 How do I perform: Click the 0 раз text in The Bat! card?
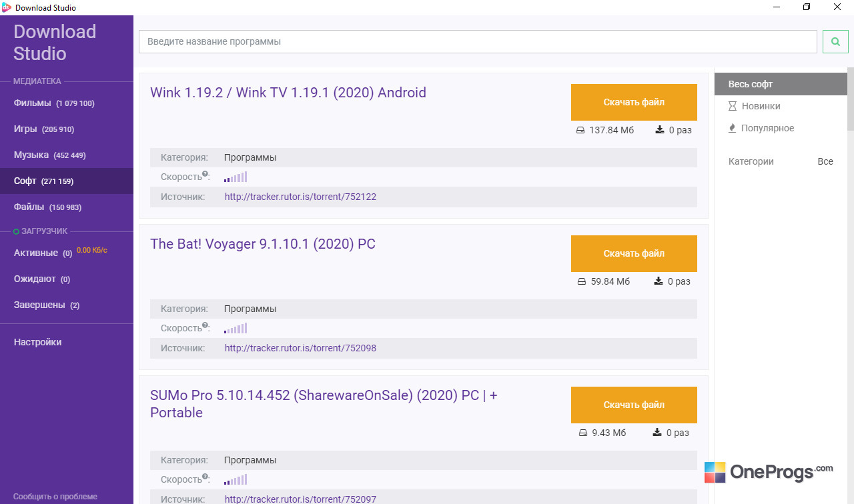[x=681, y=281]
